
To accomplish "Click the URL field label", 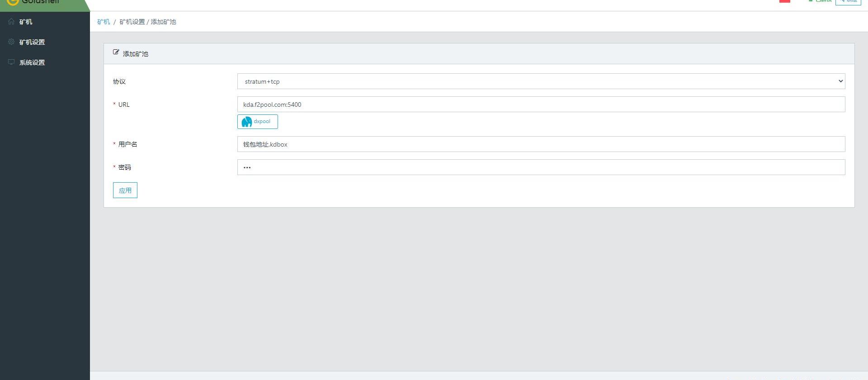I will pyautogui.click(x=124, y=104).
